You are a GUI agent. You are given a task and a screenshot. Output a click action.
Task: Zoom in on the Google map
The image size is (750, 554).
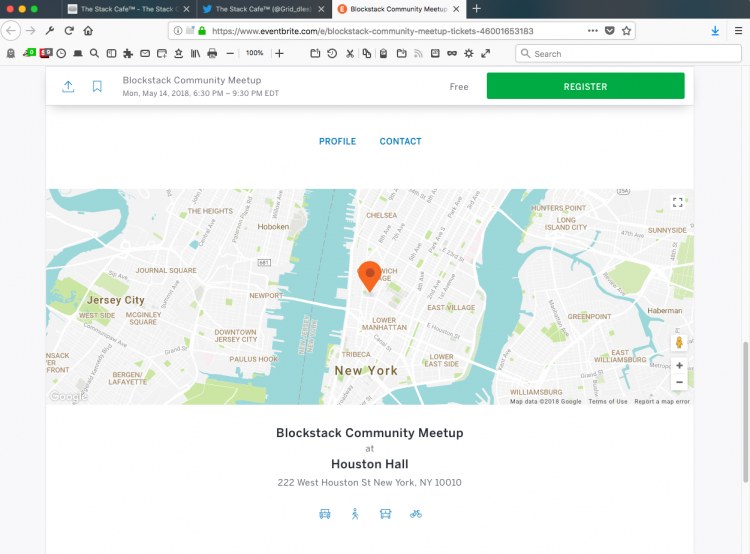click(679, 366)
